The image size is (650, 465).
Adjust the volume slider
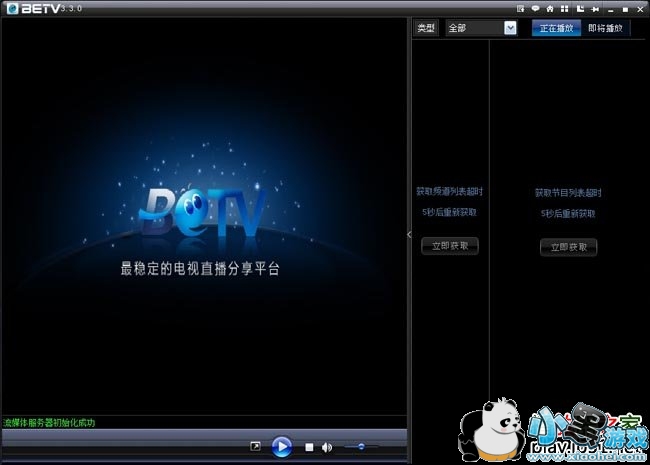(x=361, y=446)
